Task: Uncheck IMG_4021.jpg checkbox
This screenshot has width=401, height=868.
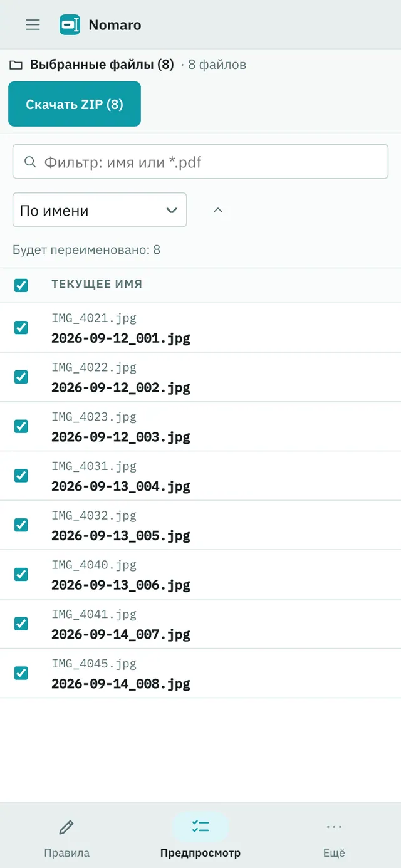Action: coord(21,327)
